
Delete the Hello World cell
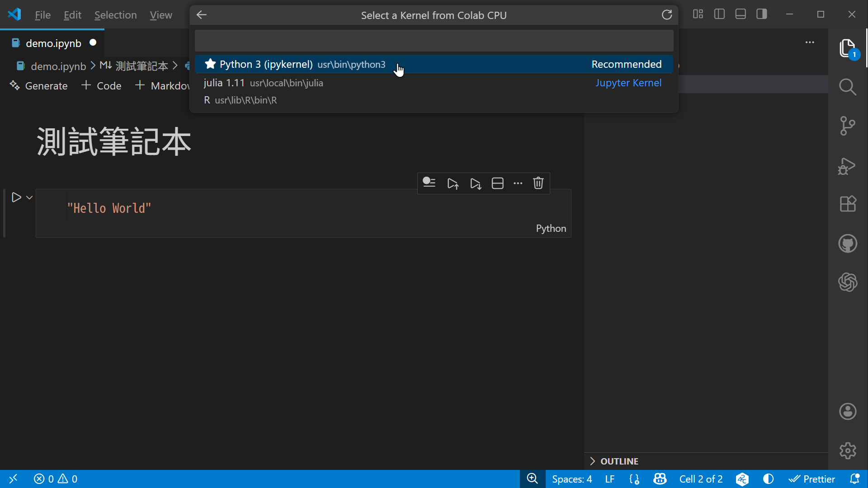(538, 183)
